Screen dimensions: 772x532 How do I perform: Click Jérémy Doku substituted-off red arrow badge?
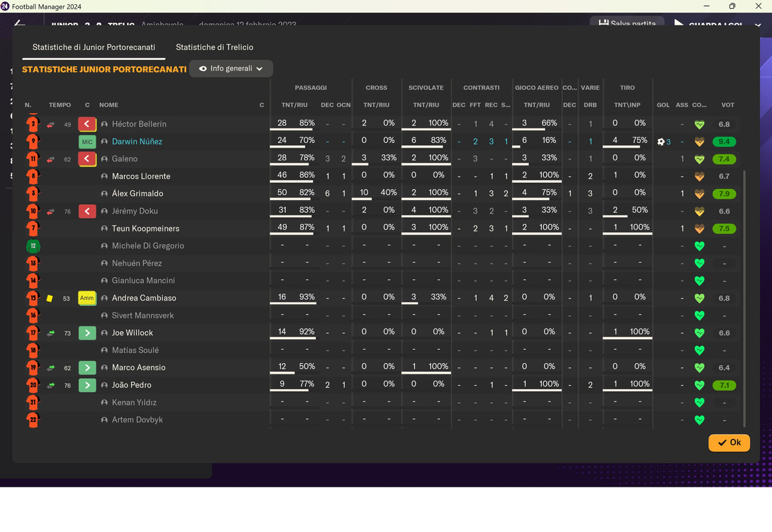(x=87, y=211)
